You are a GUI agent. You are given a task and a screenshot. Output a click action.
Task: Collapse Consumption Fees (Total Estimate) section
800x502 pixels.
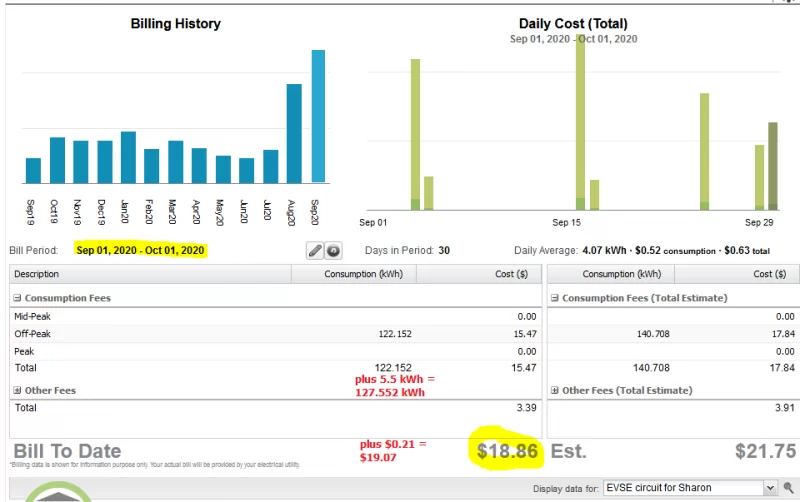(x=555, y=298)
